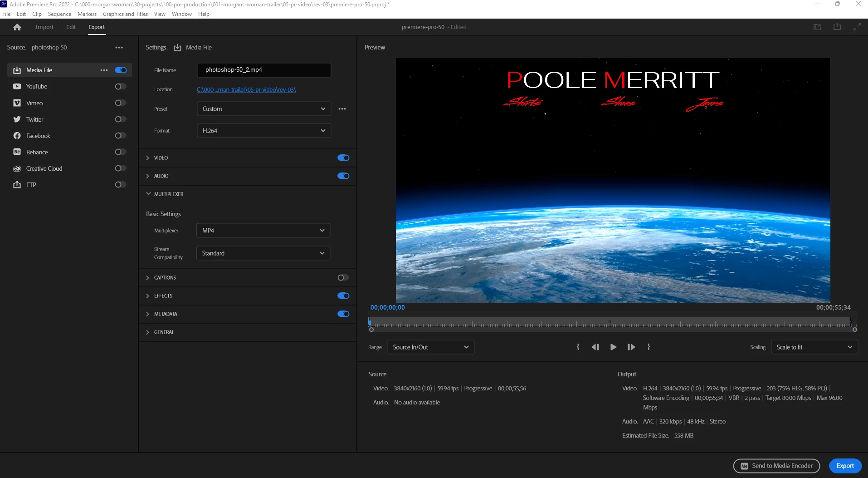The image size is (868, 478).
Task: Click the earth preview image
Action: click(x=613, y=180)
